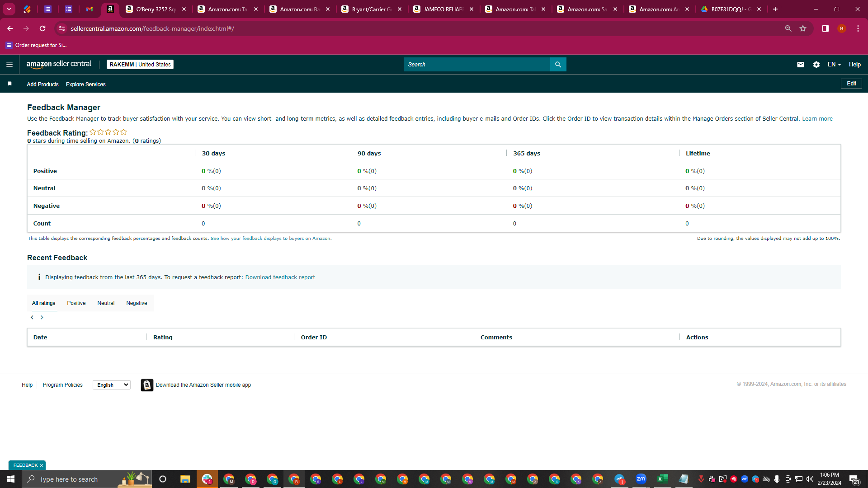Close the O'Berry 3252 tab
The image size is (868, 488).
coord(184,9)
